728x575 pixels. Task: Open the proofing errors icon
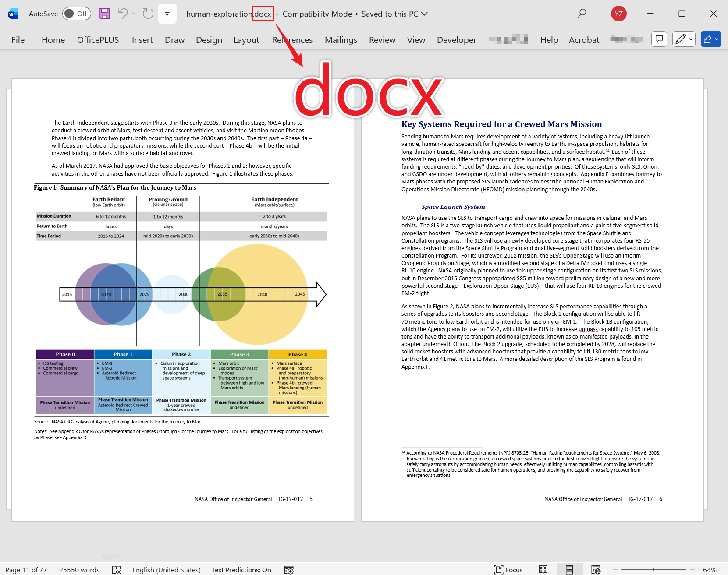tap(116, 570)
